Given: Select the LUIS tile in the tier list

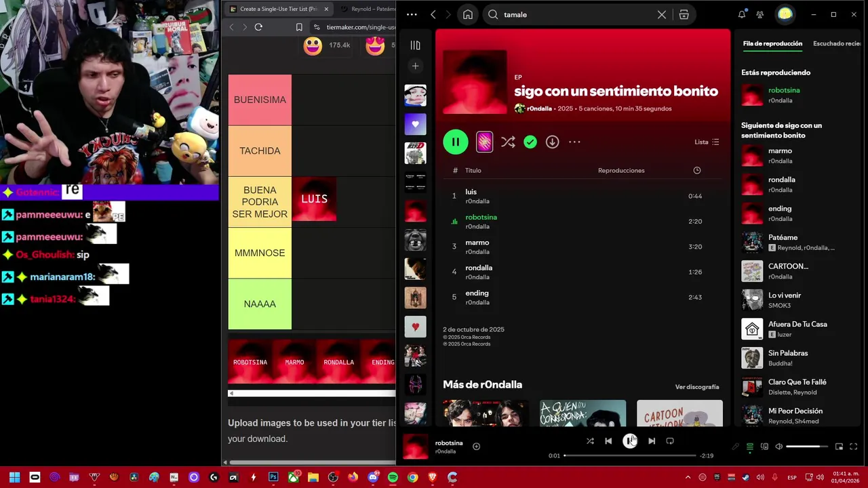Looking at the screenshot, I should coord(314,199).
